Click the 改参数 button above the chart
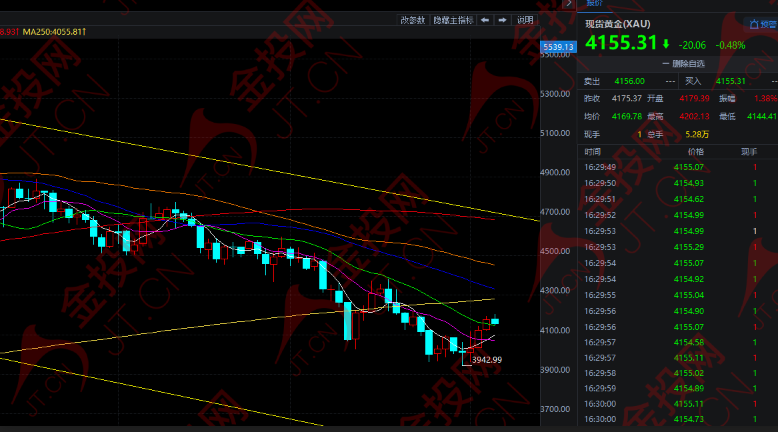 (413, 20)
